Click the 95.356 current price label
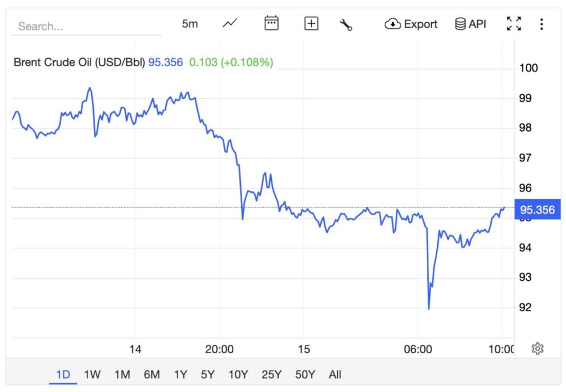Image resolution: width=566 pixels, height=392 pixels. [x=537, y=210]
